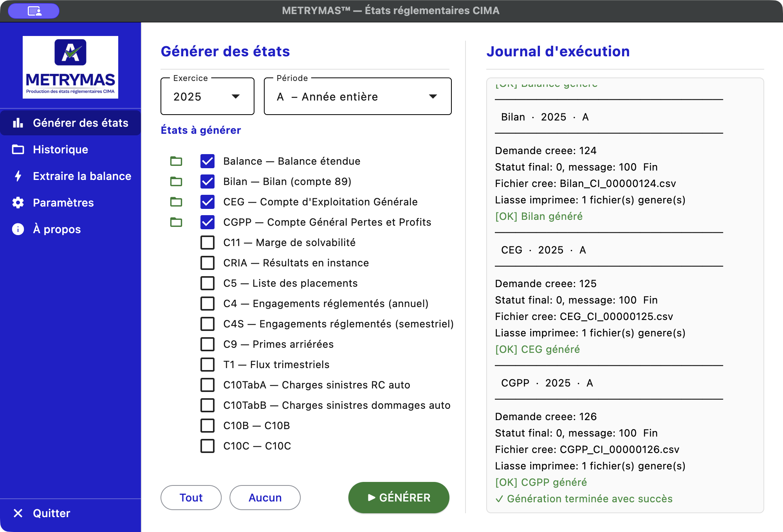
Task: Click the X icon beside Quitter
Action: pyautogui.click(x=18, y=513)
